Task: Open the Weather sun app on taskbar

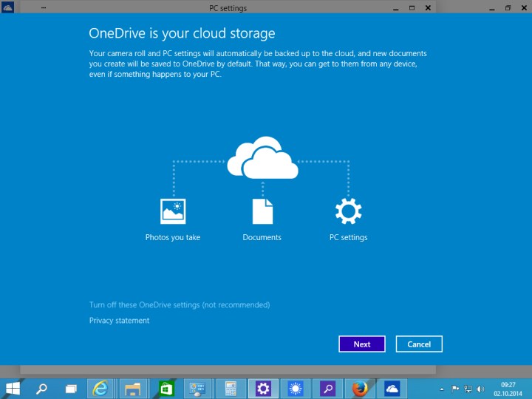Action: coord(296,389)
